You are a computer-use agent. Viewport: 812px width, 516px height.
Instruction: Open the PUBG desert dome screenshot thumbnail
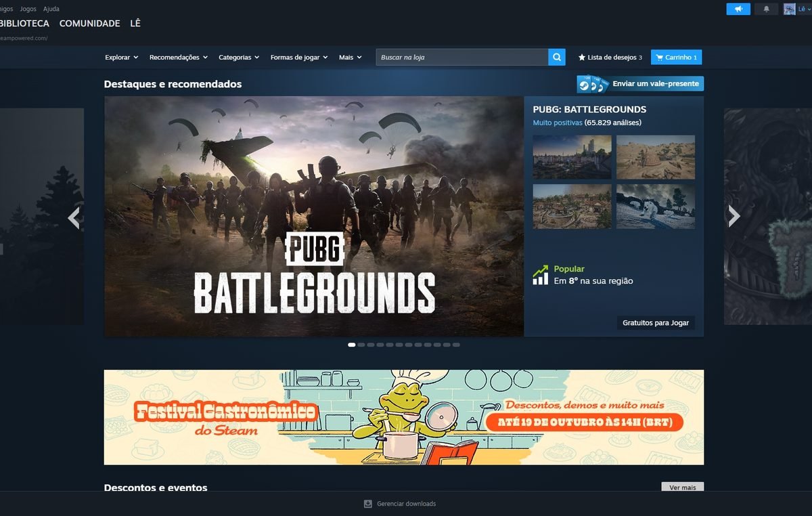pyautogui.click(x=656, y=157)
